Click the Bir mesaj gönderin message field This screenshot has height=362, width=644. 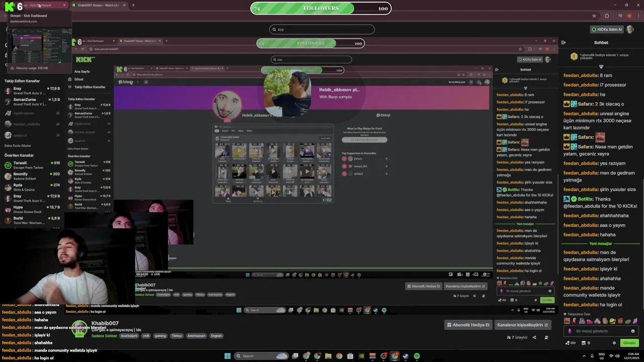(601, 331)
